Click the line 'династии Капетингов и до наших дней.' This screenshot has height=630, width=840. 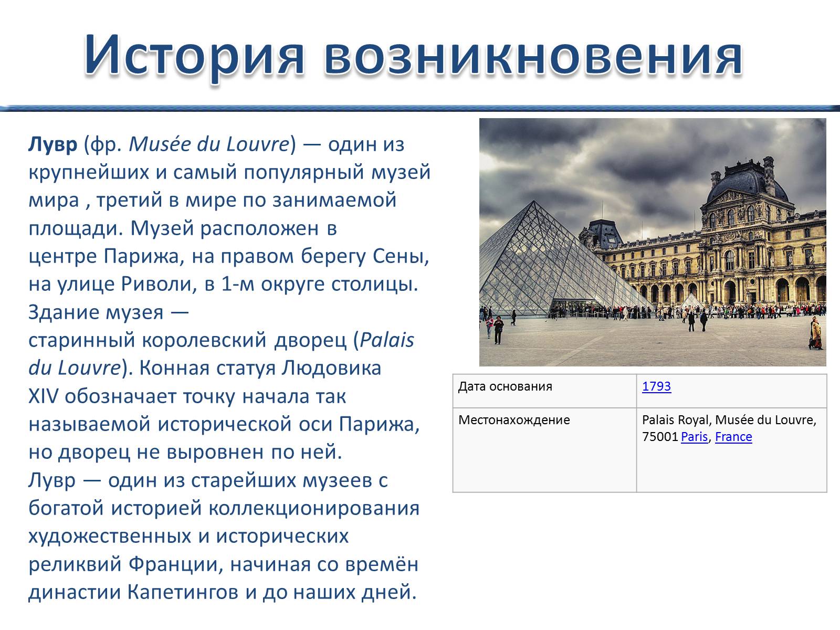pos(223,592)
